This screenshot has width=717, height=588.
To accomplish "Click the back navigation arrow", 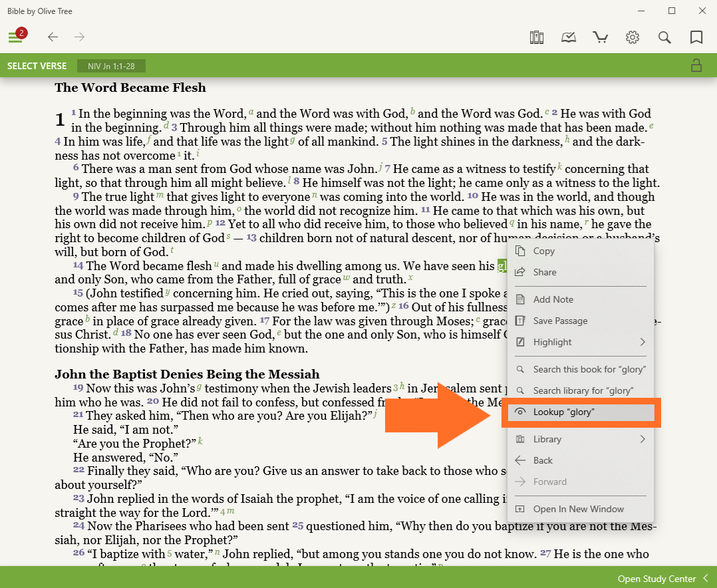I will click(53, 37).
